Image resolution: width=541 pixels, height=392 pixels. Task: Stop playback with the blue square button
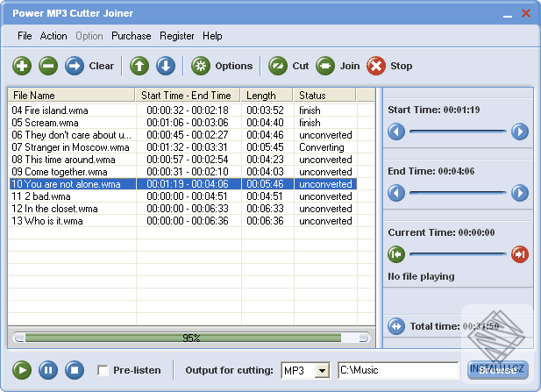tap(75, 370)
